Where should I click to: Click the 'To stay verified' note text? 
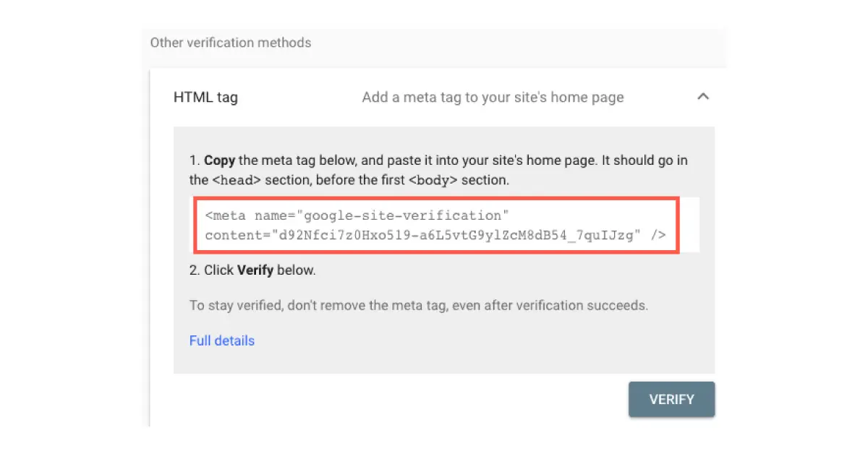(x=418, y=305)
